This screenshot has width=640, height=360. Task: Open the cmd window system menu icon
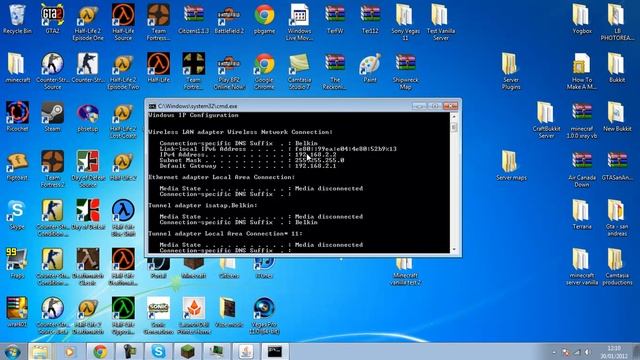click(152, 106)
